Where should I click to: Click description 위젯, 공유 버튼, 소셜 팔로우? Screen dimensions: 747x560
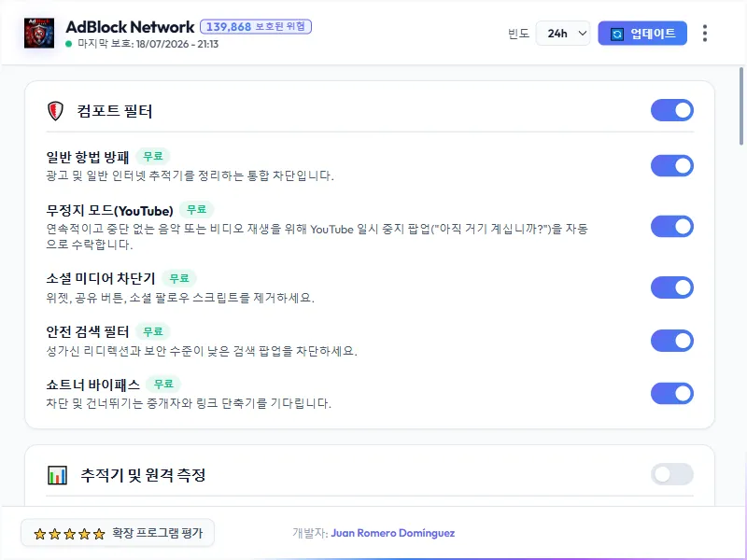point(180,298)
